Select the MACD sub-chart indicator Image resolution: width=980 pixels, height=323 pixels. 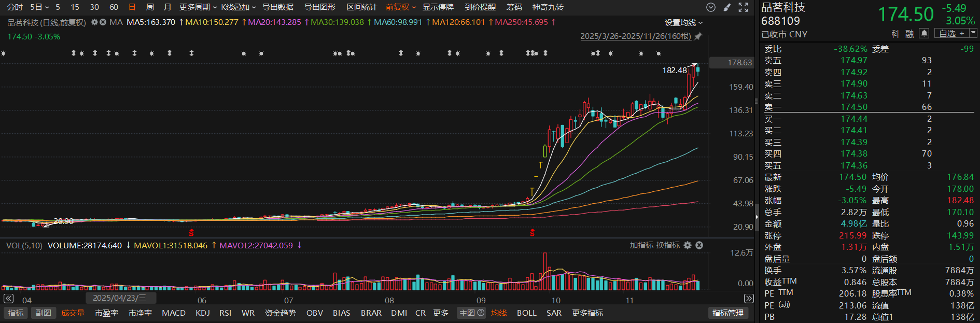[x=173, y=313]
